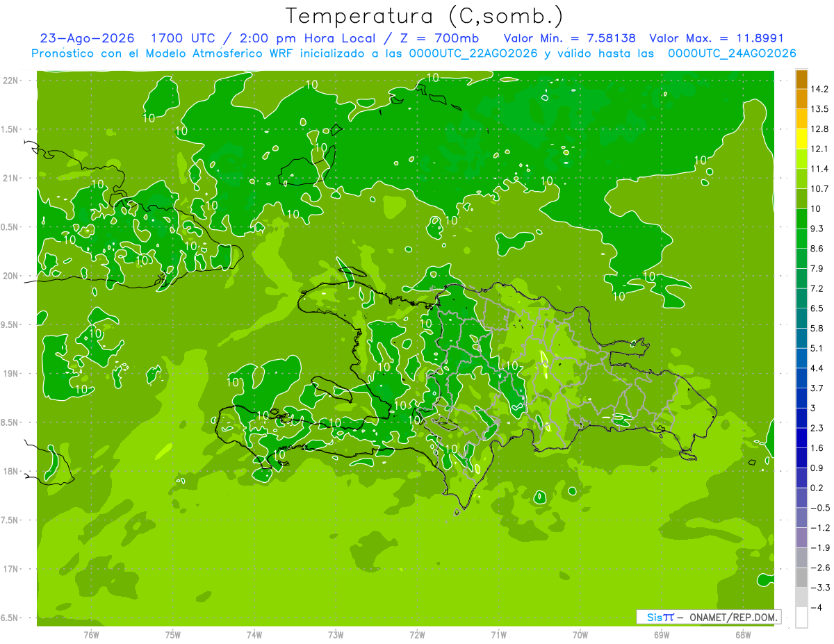
Task: Click the 71W longitude axis label
Action: coord(498,635)
